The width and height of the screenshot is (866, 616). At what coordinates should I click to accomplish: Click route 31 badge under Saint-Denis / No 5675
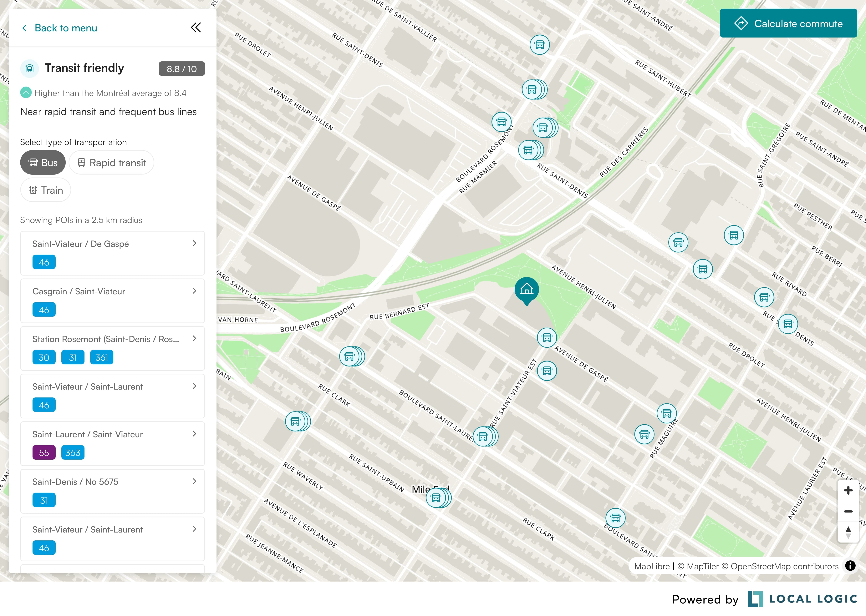44,500
